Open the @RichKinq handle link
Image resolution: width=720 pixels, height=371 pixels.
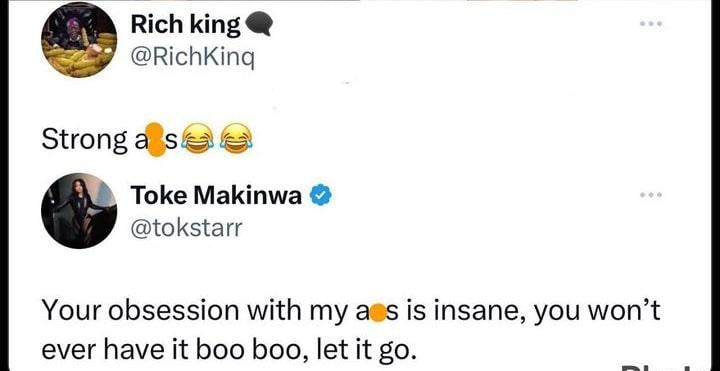[x=192, y=57]
